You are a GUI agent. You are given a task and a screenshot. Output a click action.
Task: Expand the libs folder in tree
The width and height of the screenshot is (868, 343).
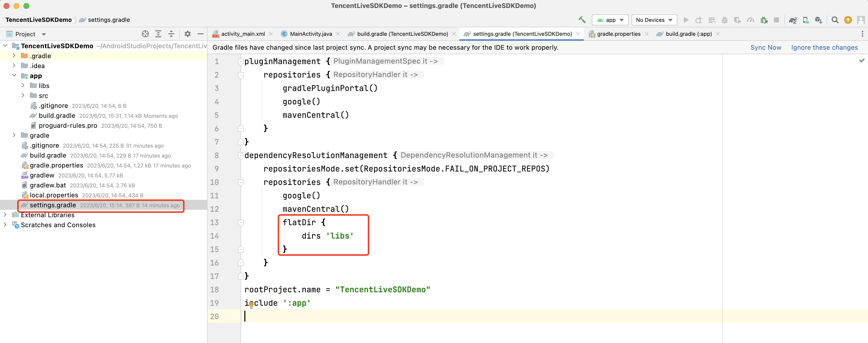[23, 86]
